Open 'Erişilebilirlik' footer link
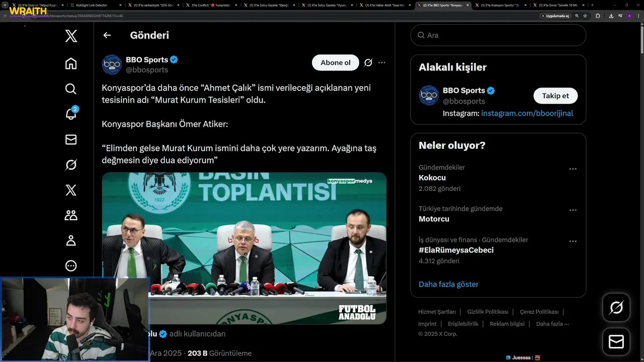 click(463, 324)
